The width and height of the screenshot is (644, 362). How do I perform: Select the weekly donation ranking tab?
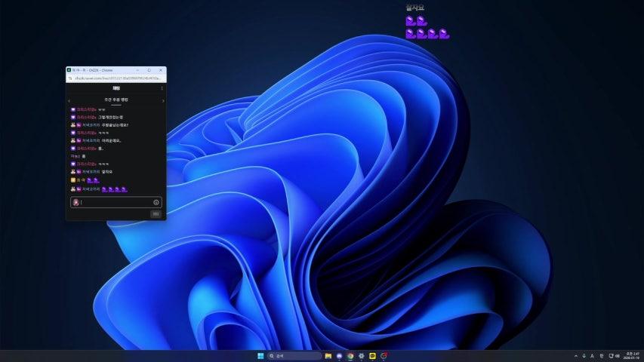pyautogui.click(x=116, y=100)
